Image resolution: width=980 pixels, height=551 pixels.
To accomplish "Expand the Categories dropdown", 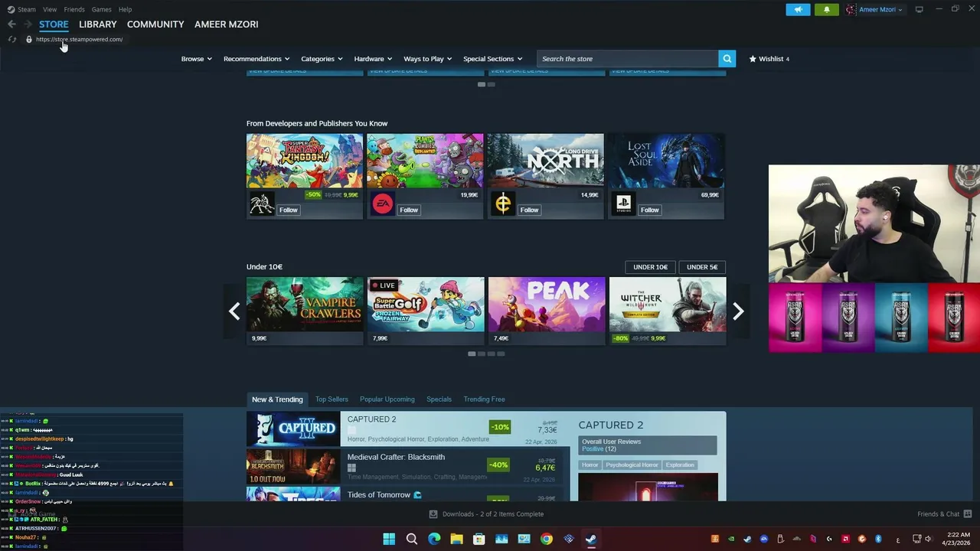I will click(322, 59).
